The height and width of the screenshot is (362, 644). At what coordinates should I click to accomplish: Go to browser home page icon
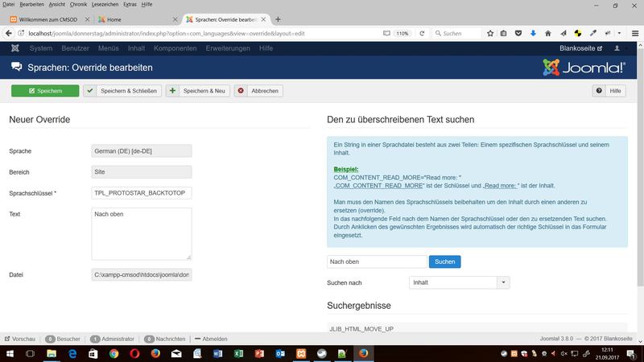pyautogui.click(x=547, y=34)
